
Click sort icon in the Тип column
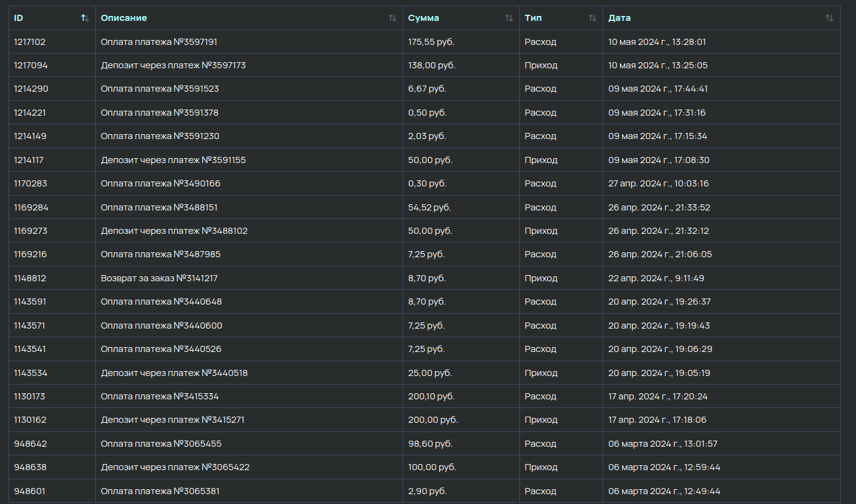click(592, 18)
